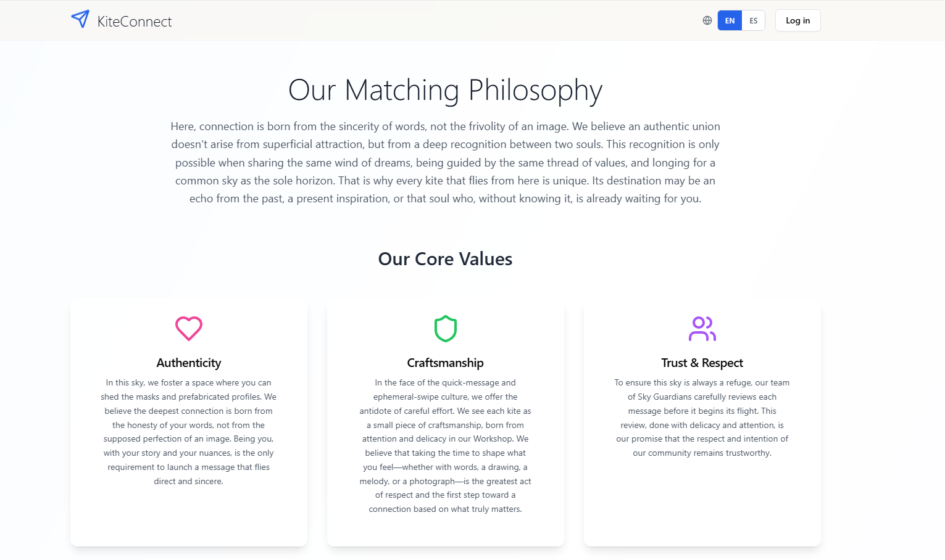Click the Authenticity card description text
This screenshot has width=945, height=560.
(189, 432)
